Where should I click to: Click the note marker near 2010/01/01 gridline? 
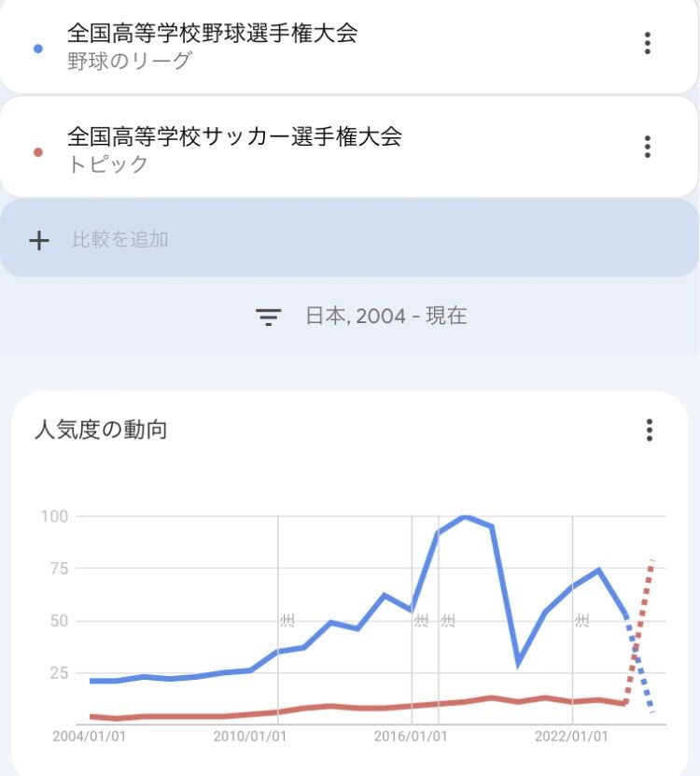pos(287,620)
